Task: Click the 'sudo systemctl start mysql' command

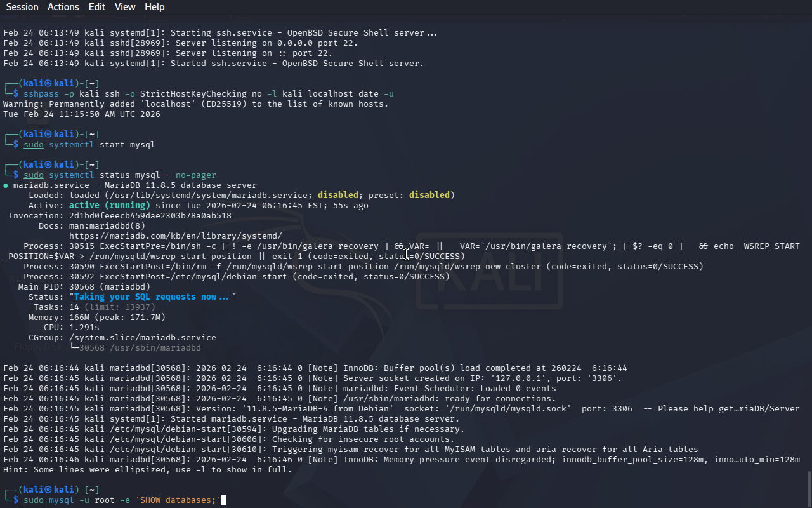Action: tap(89, 145)
